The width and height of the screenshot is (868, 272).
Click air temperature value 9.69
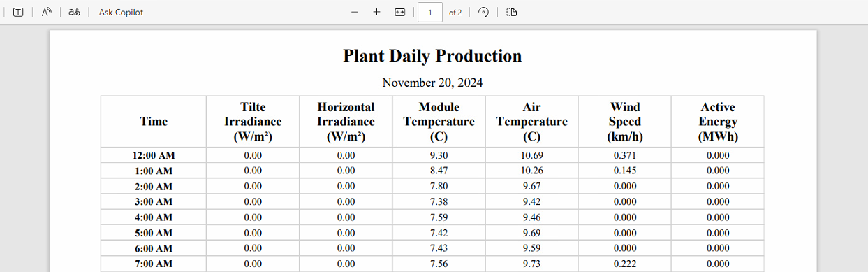531,233
